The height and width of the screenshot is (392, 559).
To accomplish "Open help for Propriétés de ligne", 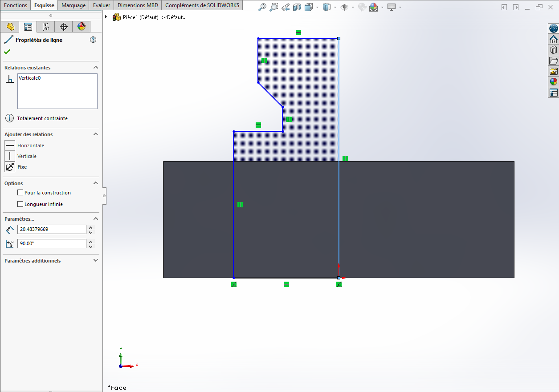I will click(x=93, y=40).
